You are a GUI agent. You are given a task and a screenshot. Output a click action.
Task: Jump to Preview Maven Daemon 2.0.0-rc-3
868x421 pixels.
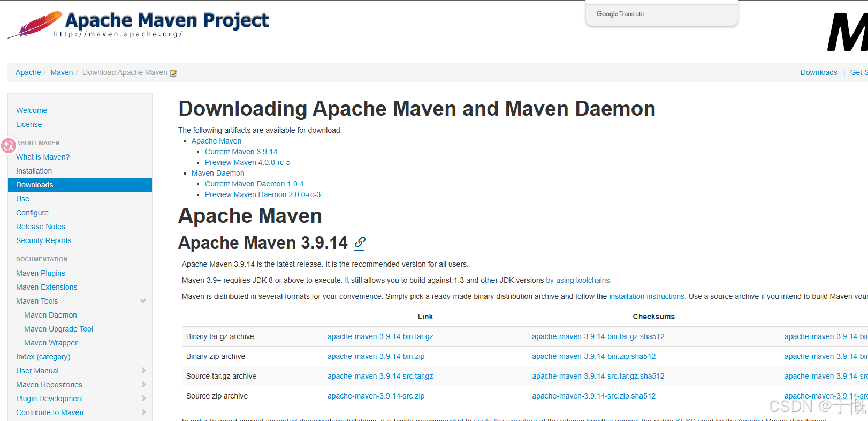(263, 194)
